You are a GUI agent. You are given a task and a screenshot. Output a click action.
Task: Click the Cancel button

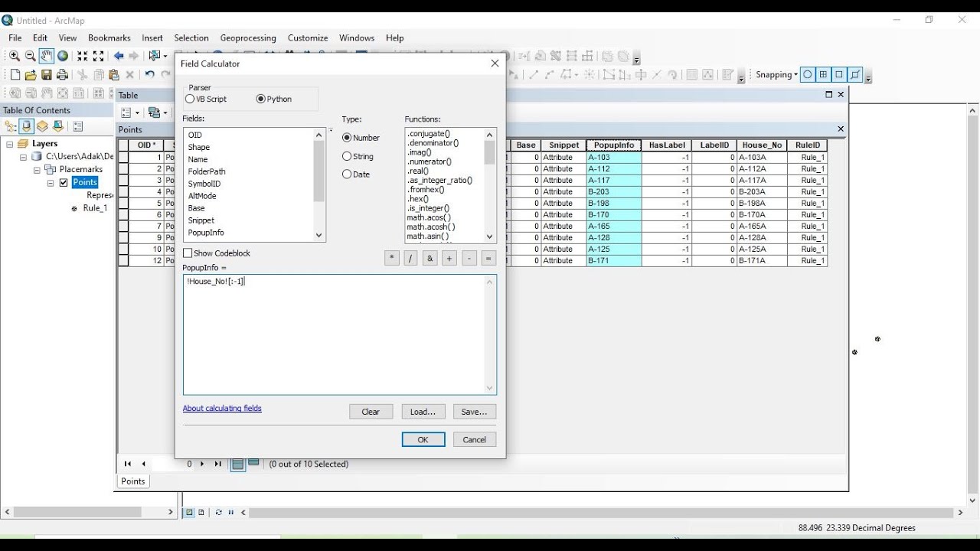(475, 439)
